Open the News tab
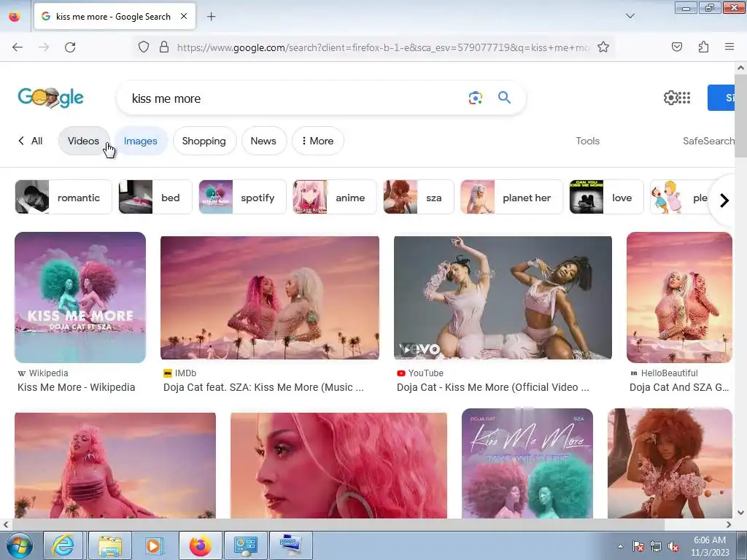Viewport: 747px width, 560px height. (263, 141)
